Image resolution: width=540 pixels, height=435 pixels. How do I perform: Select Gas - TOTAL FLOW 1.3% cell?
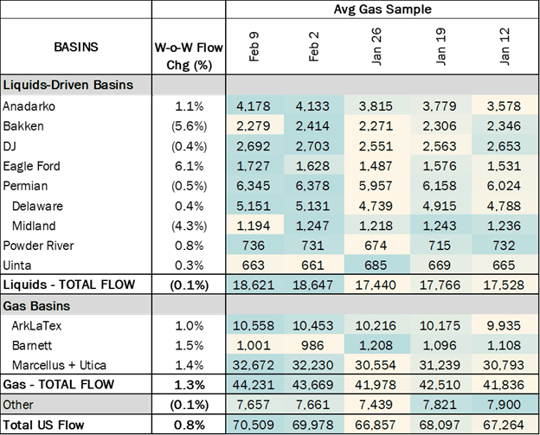[189, 385]
